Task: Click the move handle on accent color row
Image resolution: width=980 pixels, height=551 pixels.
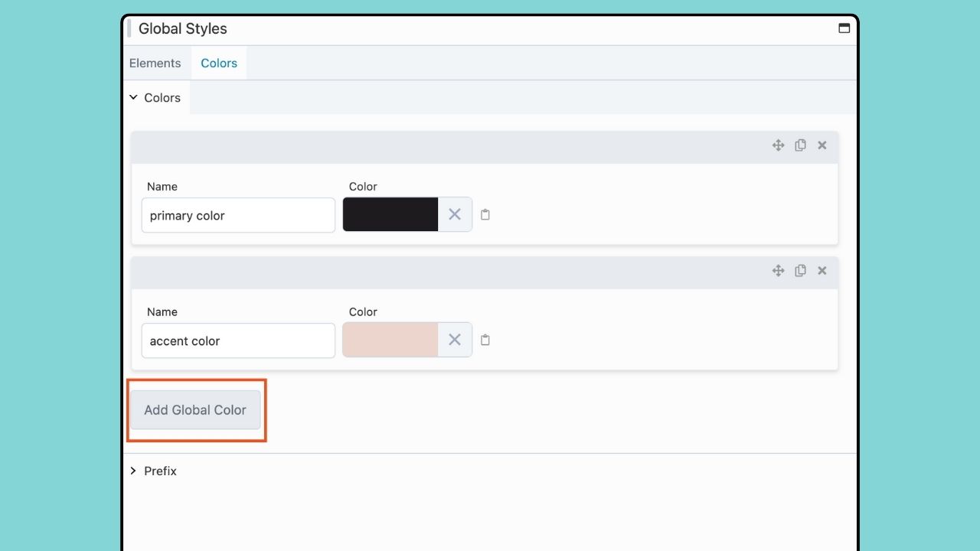Action: pyautogui.click(x=778, y=271)
